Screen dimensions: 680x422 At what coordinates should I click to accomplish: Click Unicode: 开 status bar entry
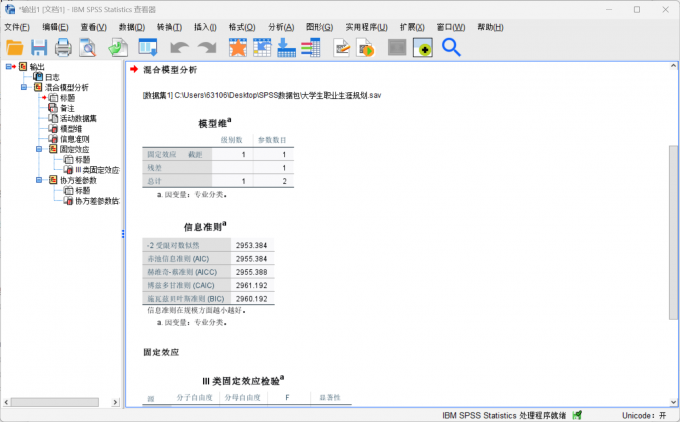point(644,415)
